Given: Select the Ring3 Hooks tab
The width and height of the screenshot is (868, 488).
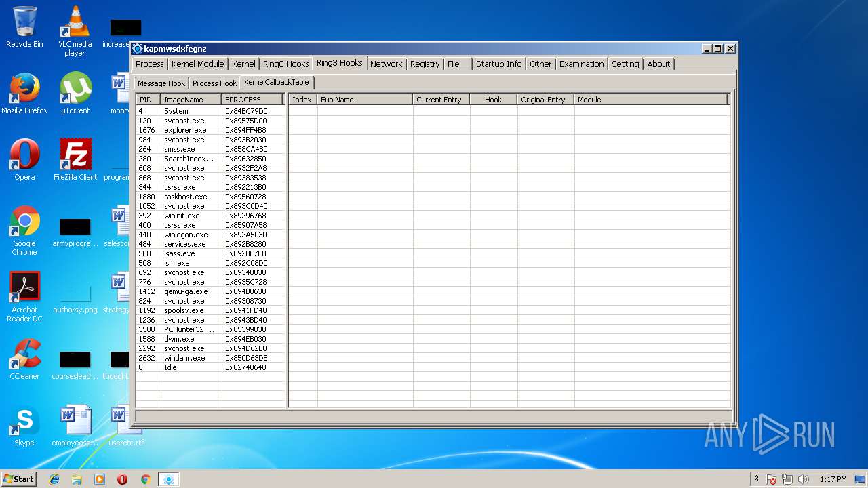Looking at the screenshot, I should click(x=339, y=63).
